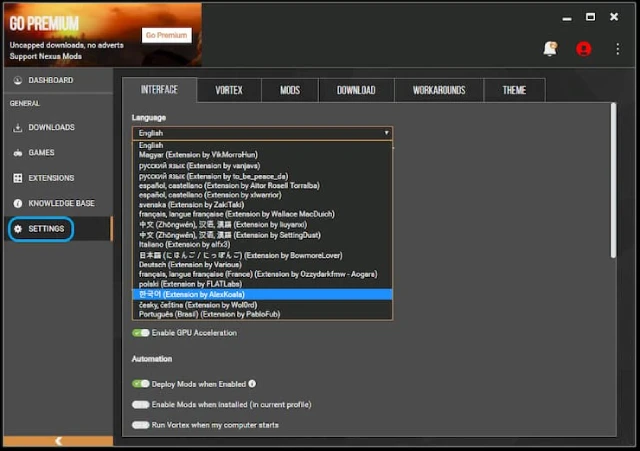Choose polski extension by FLATLabs

click(x=262, y=284)
